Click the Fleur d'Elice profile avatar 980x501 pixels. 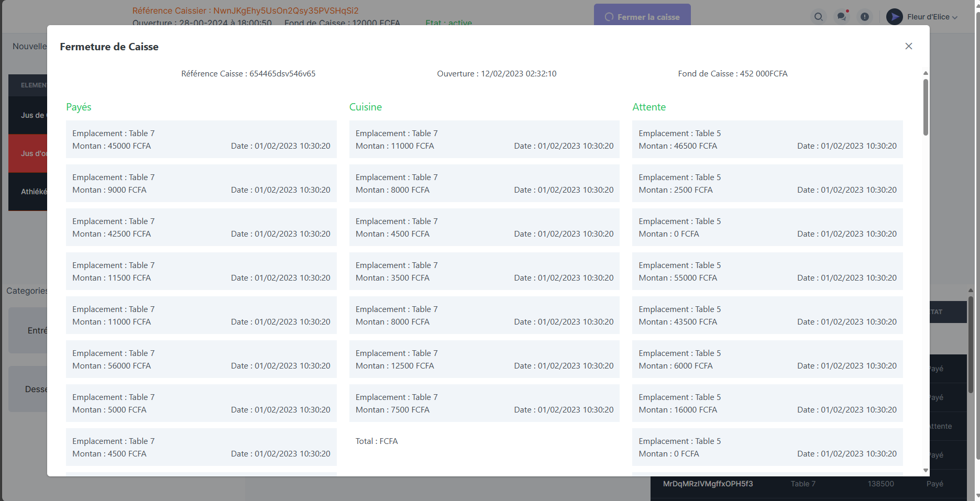tap(895, 17)
